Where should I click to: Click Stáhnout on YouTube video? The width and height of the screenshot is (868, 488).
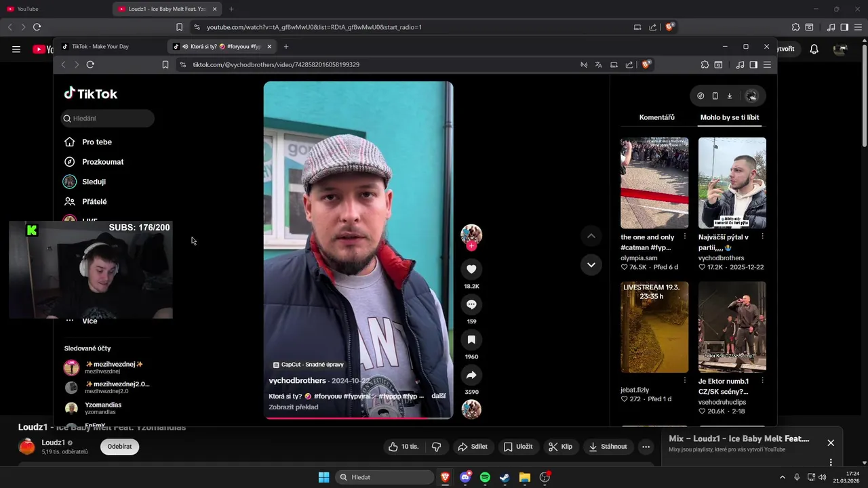(608, 447)
